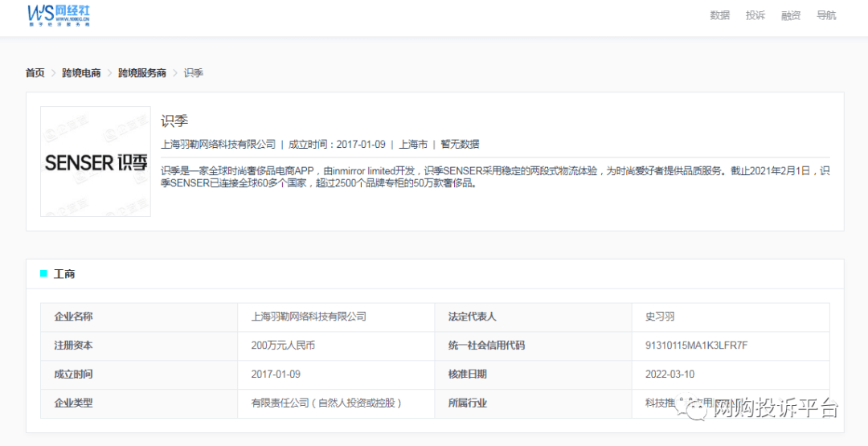This screenshot has width=868, height=446.
Task: Open the 数据 navigation menu
Action: coord(719,15)
